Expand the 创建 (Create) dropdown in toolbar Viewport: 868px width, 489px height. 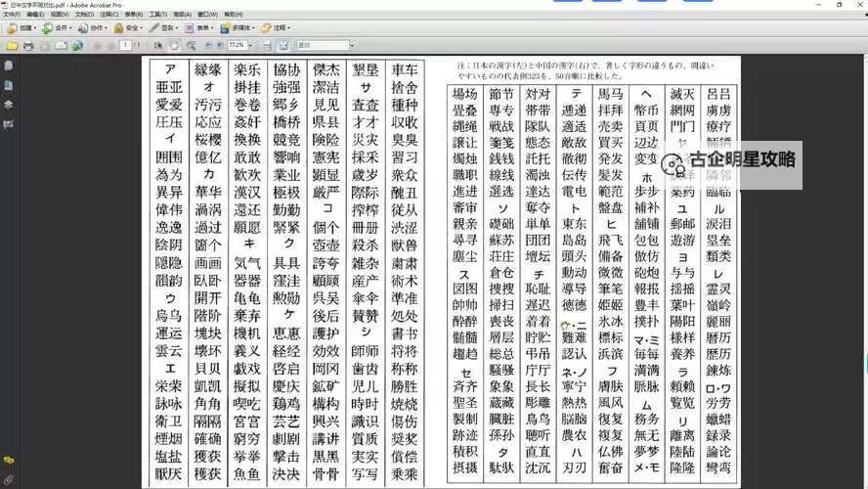tap(35, 27)
